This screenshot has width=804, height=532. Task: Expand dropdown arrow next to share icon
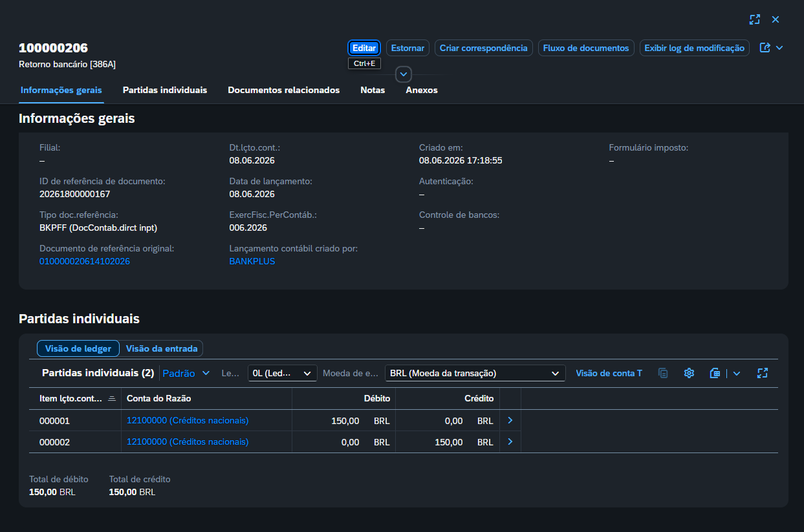tap(779, 48)
